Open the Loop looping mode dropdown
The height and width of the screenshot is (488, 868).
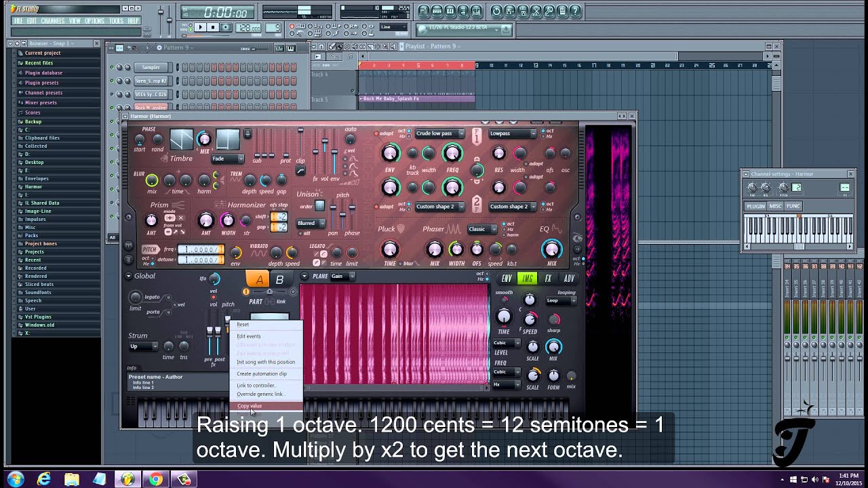[561, 300]
